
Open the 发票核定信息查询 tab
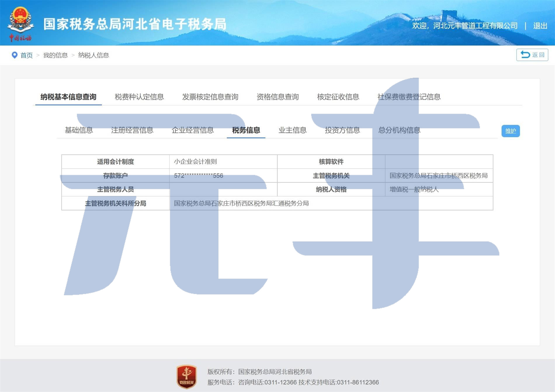point(210,97)
